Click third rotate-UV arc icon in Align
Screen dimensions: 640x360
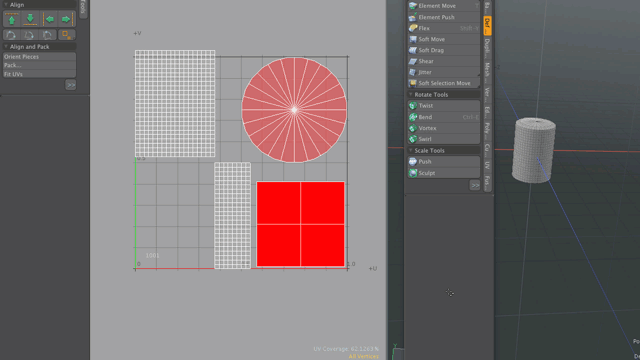47,35
